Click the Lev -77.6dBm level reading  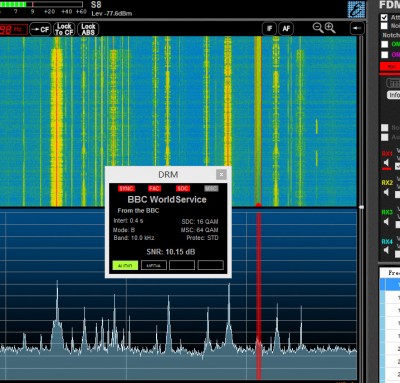[x=112, y=14]
